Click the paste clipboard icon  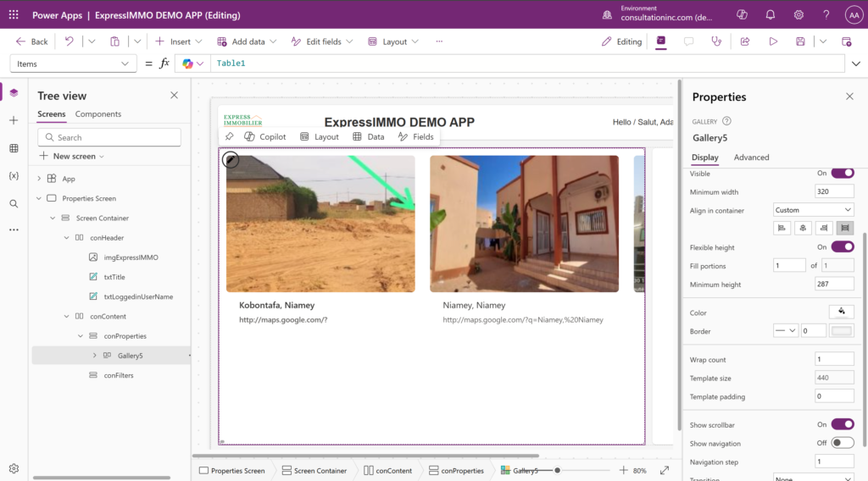114,41
